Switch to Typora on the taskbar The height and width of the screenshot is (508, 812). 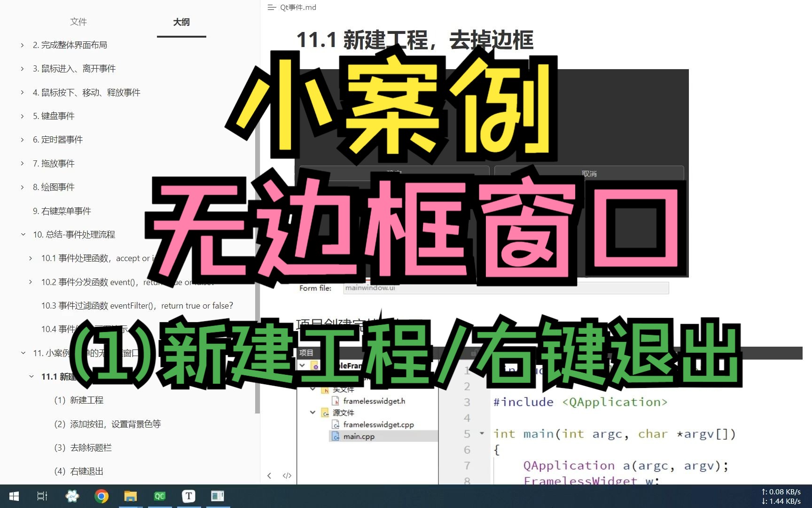point(189,496)
